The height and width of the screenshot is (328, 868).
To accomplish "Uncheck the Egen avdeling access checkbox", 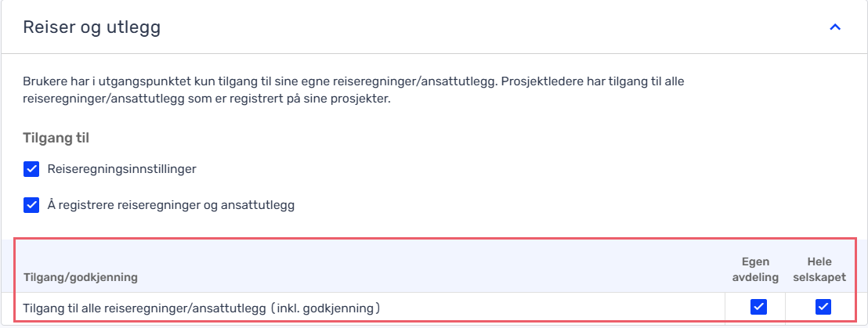I will click(x=758, y=307).
